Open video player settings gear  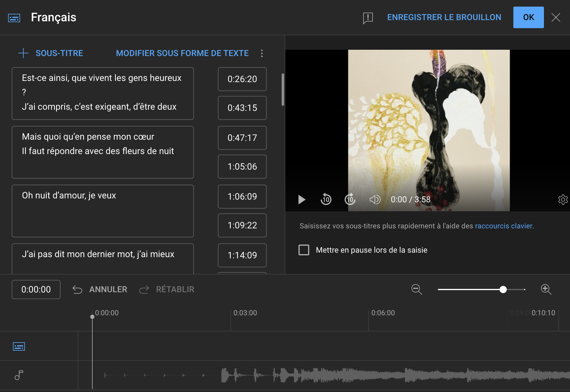[563, 199]
